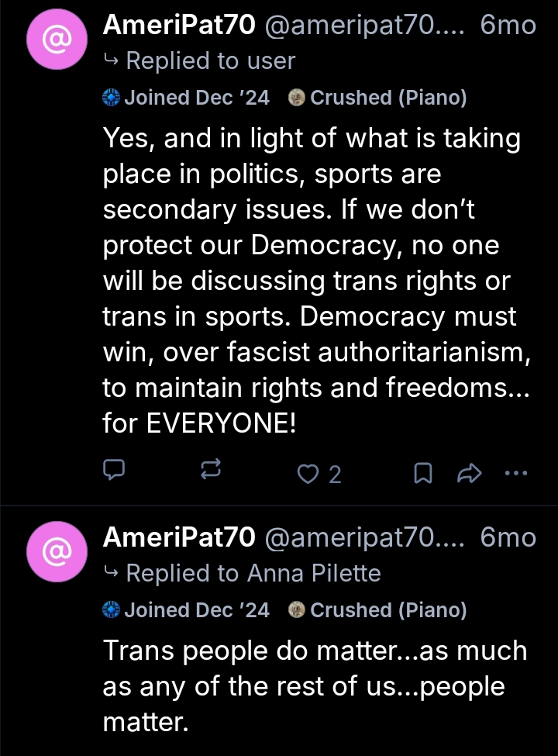
Task: Click the second post's pink @ avatar
Action: tap(56, 551)
